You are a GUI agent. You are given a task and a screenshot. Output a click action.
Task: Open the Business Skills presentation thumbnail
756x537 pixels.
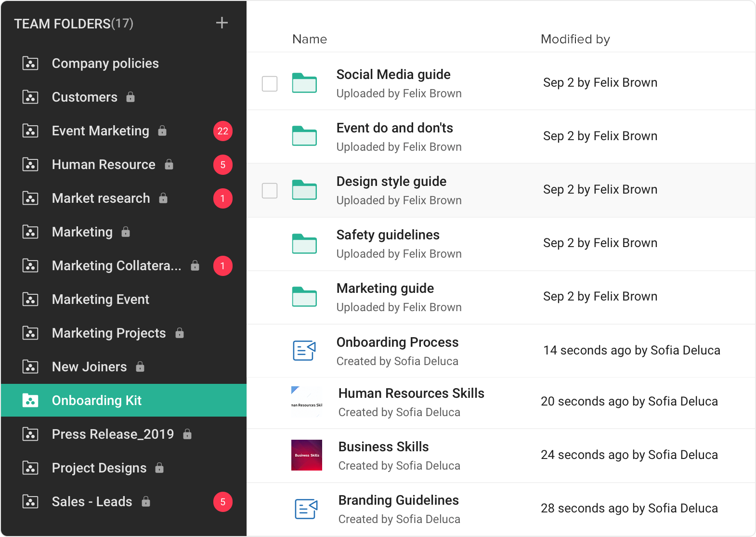(307, 455)
